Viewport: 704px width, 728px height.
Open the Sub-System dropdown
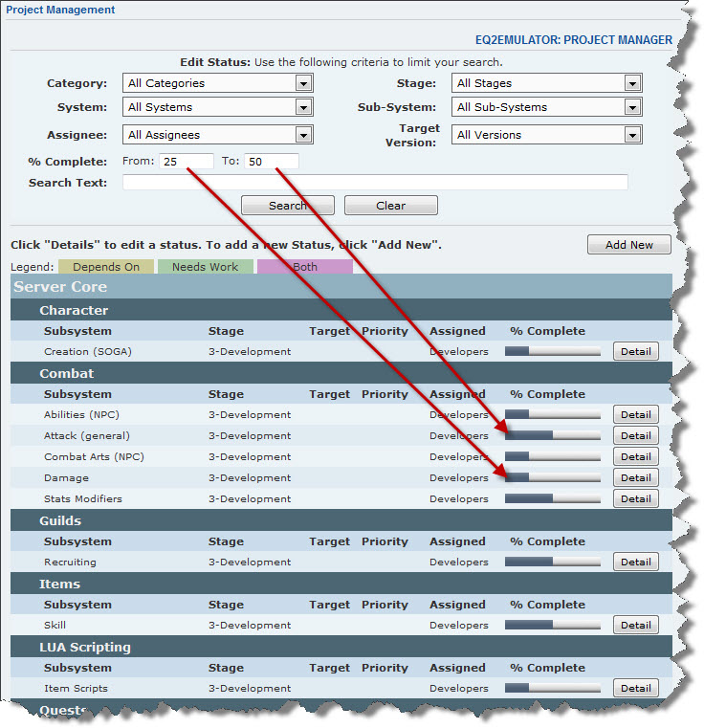tap(546, 108)
